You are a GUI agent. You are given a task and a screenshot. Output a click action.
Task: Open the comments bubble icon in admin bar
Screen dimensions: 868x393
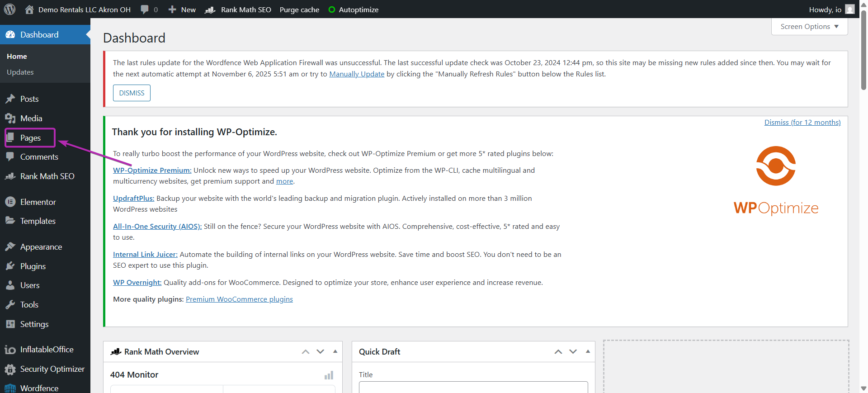pyautogui.click(x=145, y=9)
